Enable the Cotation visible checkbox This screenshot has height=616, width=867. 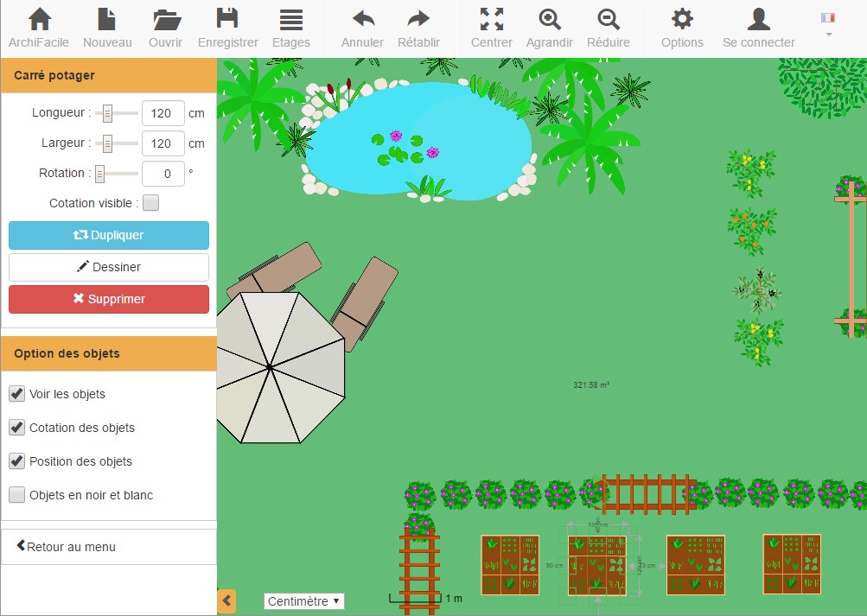[149, 202]
